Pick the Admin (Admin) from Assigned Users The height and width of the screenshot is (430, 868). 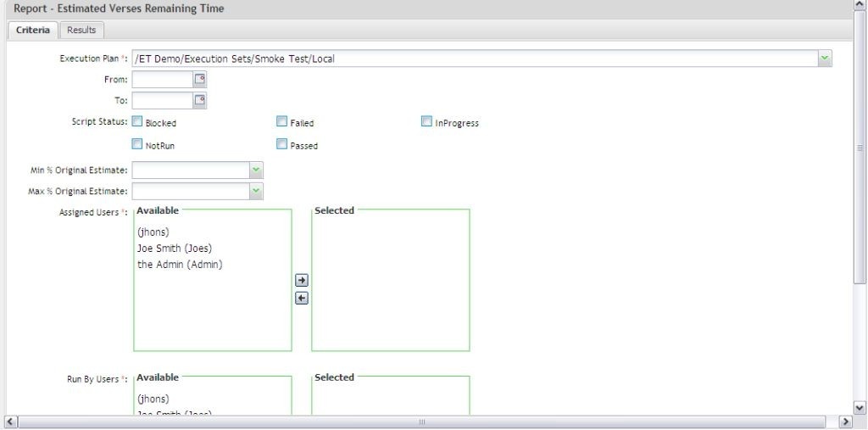pos(179,265)
